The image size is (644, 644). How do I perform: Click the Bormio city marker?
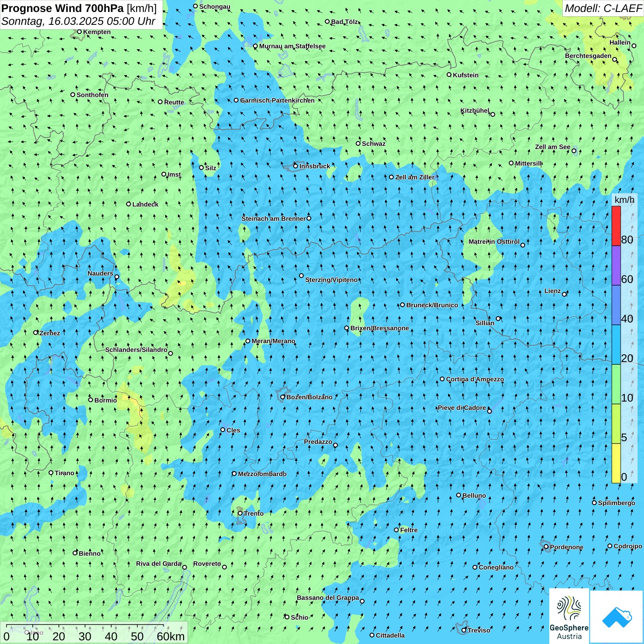tap(91, 400)
